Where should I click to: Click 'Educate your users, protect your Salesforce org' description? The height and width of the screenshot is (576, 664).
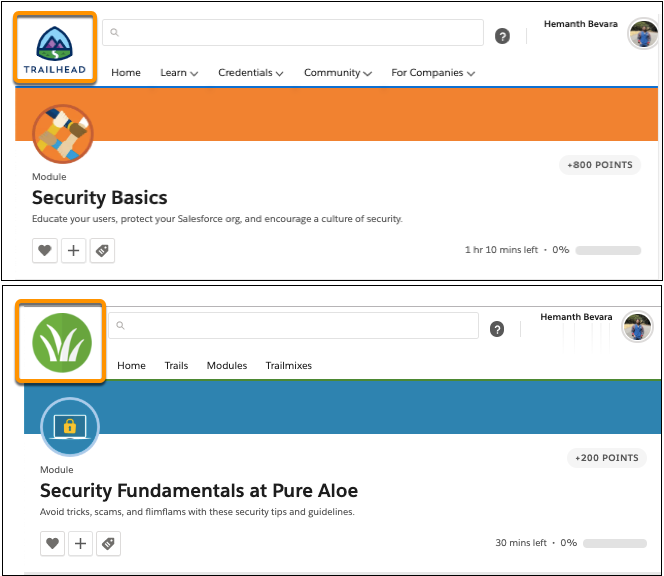tap(217, 219)
